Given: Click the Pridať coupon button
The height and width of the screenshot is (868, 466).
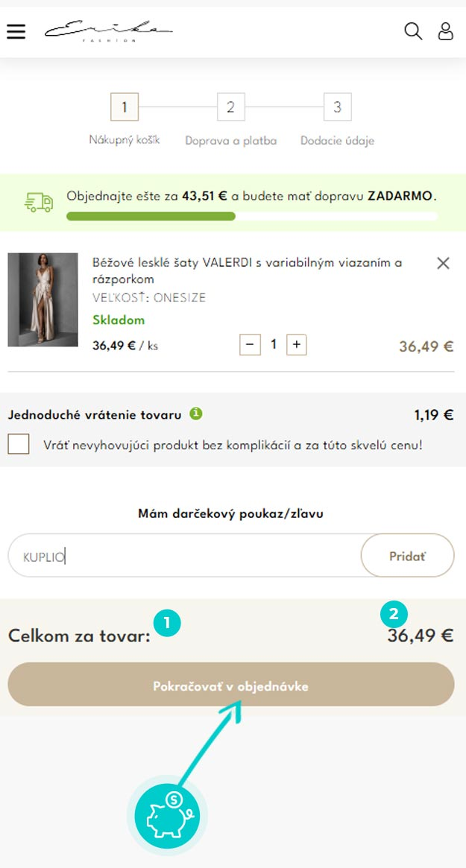Looking at the screenshot, I should (407, 556).
